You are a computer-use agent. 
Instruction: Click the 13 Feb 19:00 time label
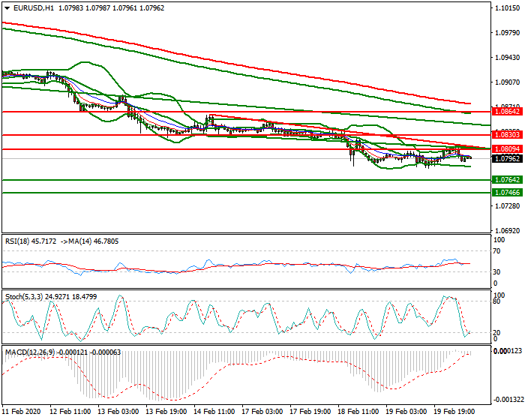tap(166, 411)
